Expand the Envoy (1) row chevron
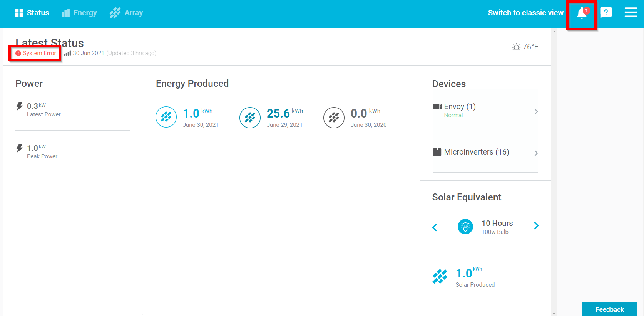This screenshot has height=316, width=644. (536, 112)
